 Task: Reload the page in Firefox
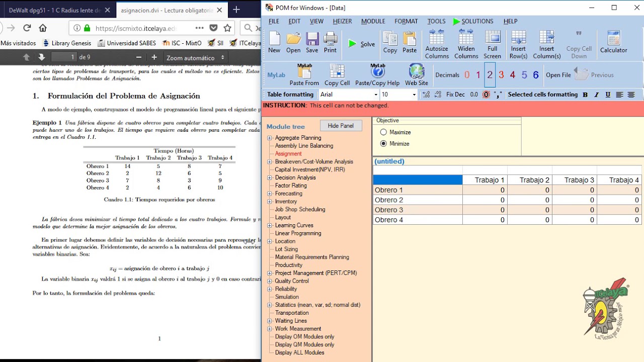click(27, 28)
